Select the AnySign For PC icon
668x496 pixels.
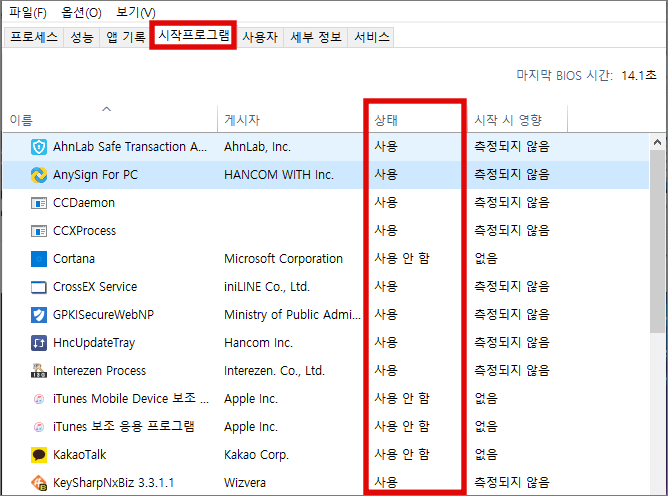(x=39, y=175)
